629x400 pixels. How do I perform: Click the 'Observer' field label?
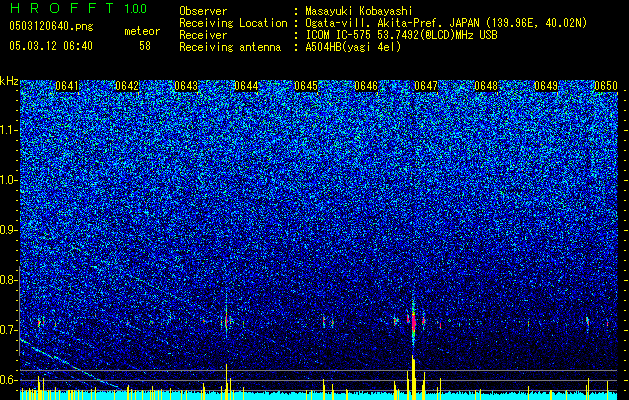click(203, 11)
